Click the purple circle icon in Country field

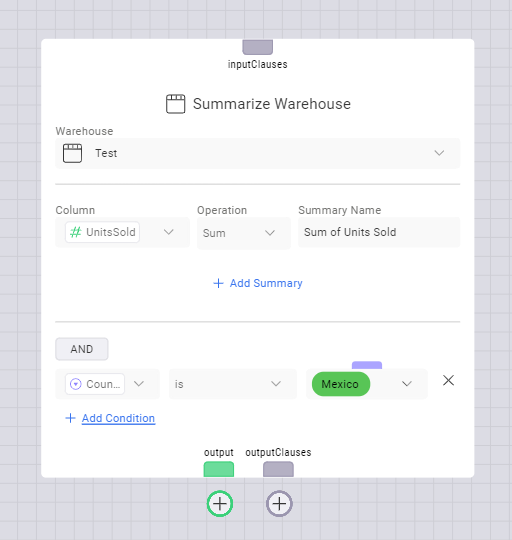click(76, 384)
